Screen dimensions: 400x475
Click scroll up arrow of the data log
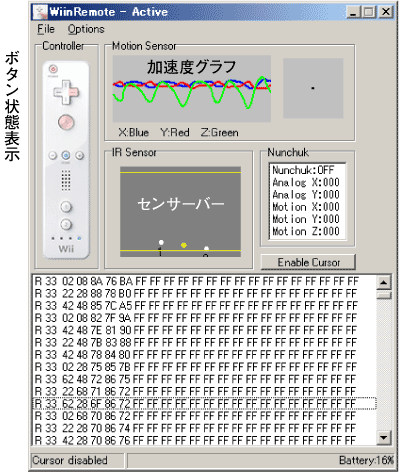tap(384, 283)
